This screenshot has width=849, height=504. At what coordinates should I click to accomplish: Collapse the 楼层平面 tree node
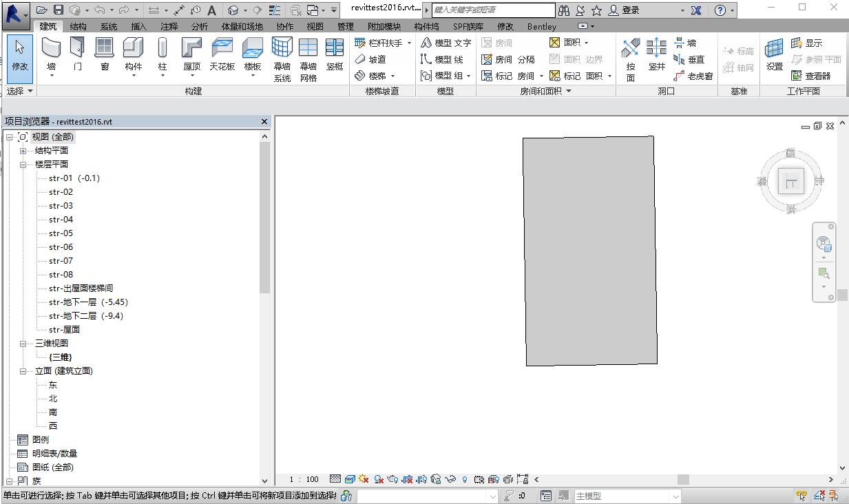(23, 165)
